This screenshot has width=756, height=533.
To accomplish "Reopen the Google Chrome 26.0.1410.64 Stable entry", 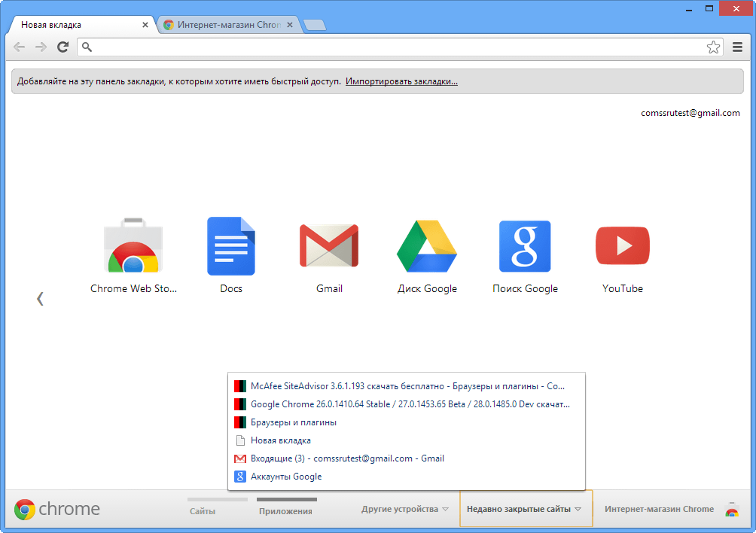I will [x=407, y=404].
